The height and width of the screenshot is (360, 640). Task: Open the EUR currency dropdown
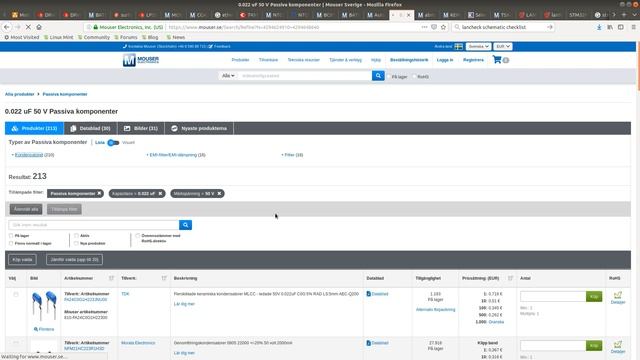[503, 47]
